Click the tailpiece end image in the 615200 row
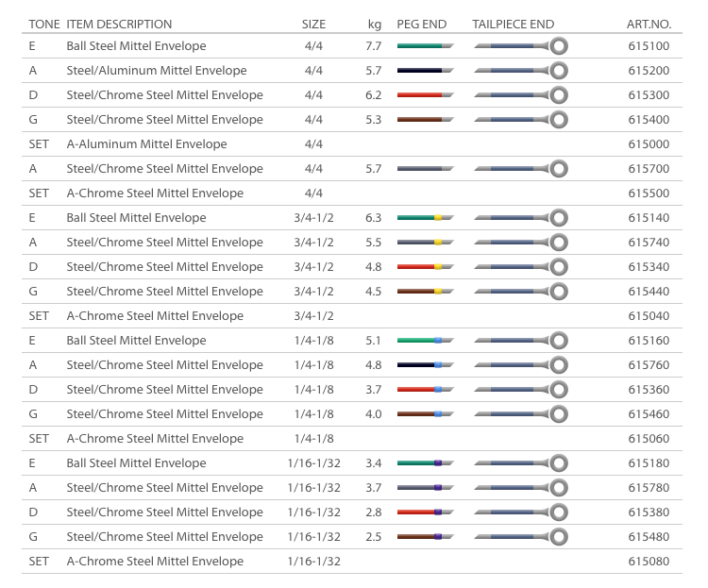The image size is (708, 588). [520, 71]
